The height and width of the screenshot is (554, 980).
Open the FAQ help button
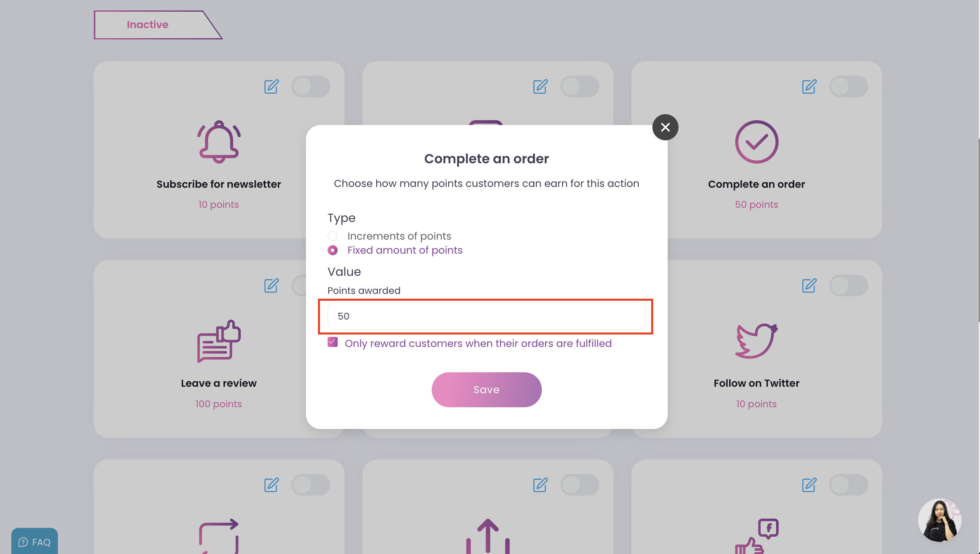coord(35,542)
